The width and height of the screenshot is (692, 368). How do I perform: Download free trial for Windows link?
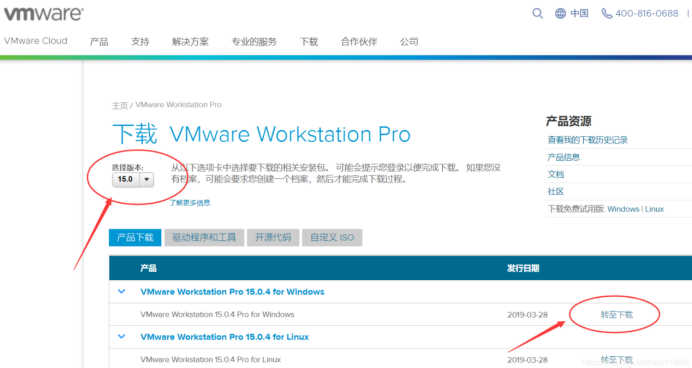click(x=623, y=209)
